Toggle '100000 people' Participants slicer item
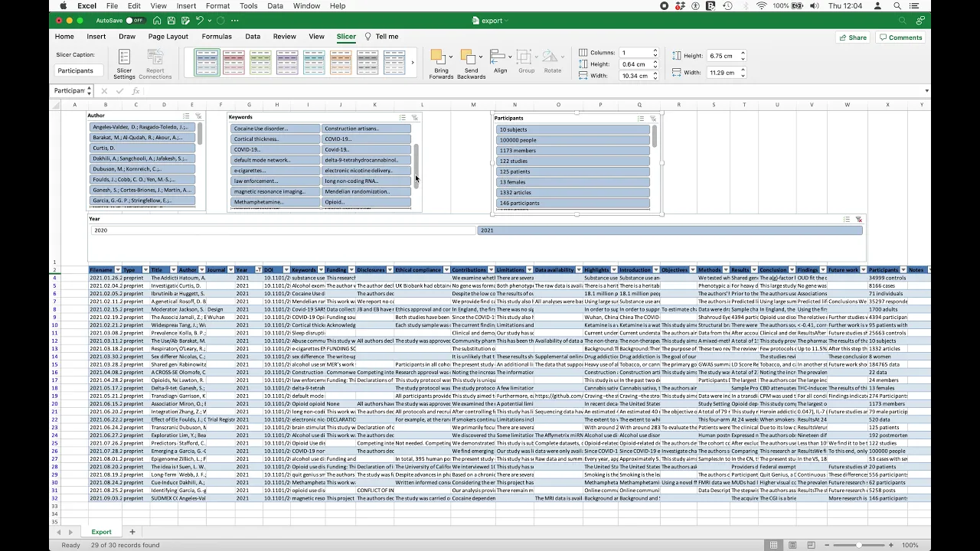The image size is (980, 551). pyautogui.click(x=573, y=140)
